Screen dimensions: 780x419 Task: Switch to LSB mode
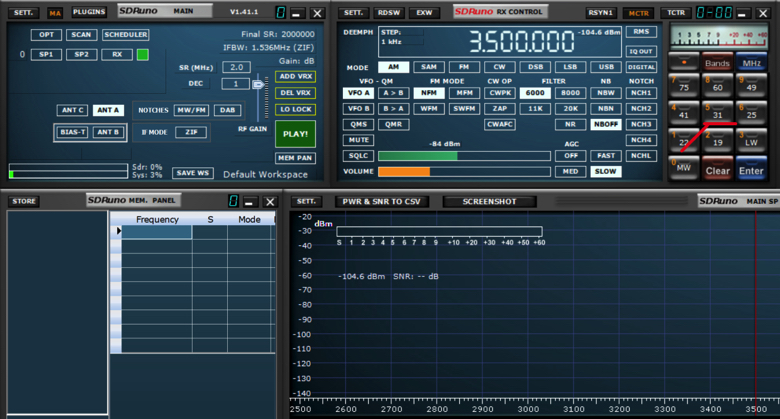pyautogui.click(x=570, y=67)
